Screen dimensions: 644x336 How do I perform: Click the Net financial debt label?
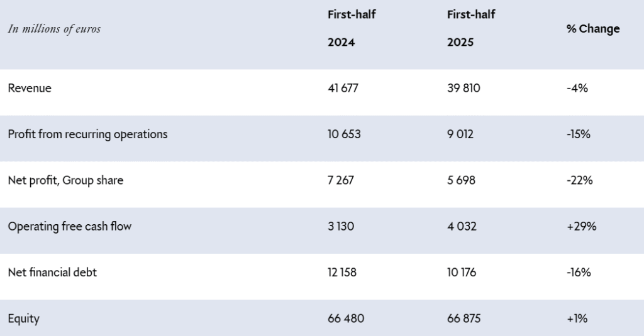53,273
